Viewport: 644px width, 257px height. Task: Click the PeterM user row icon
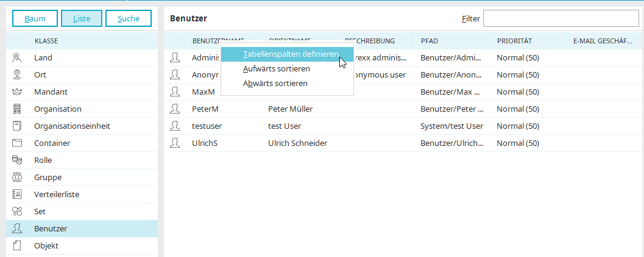coord(175,109)
